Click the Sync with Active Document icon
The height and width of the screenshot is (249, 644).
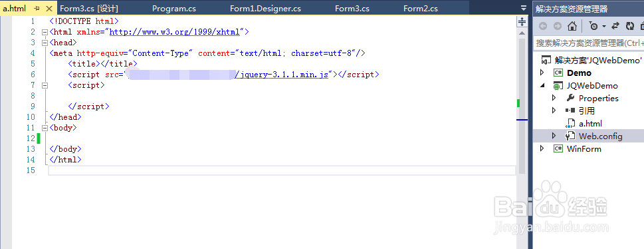coord(615,27)
